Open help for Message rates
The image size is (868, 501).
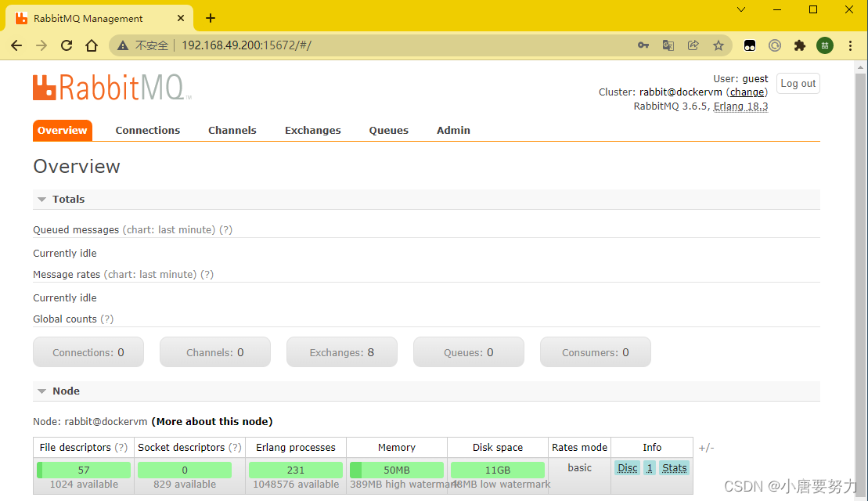pos(207,275)
